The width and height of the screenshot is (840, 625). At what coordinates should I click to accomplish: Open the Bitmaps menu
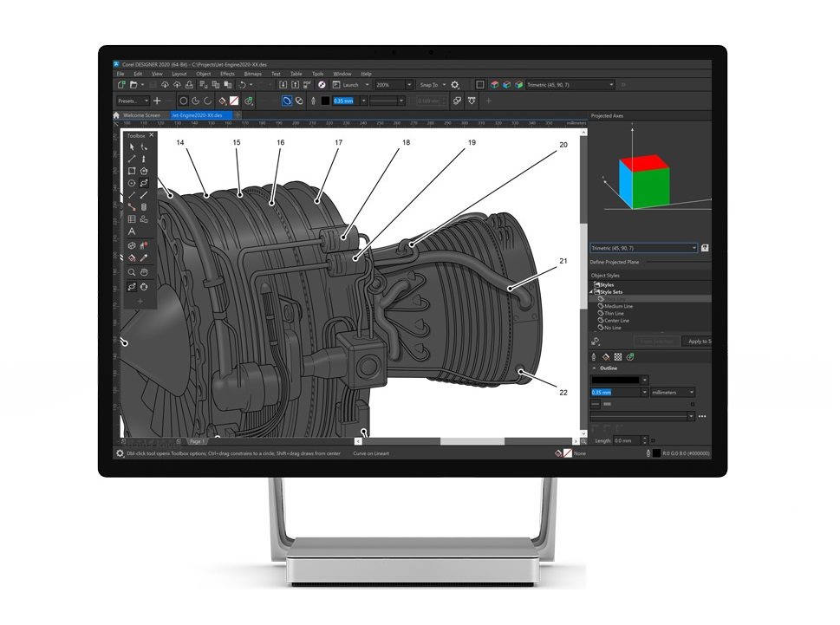253,74
